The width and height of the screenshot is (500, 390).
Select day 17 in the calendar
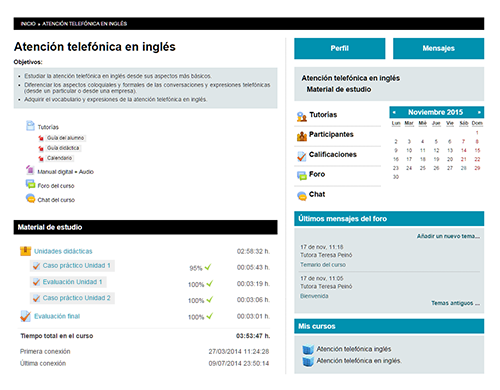[409, 159]
